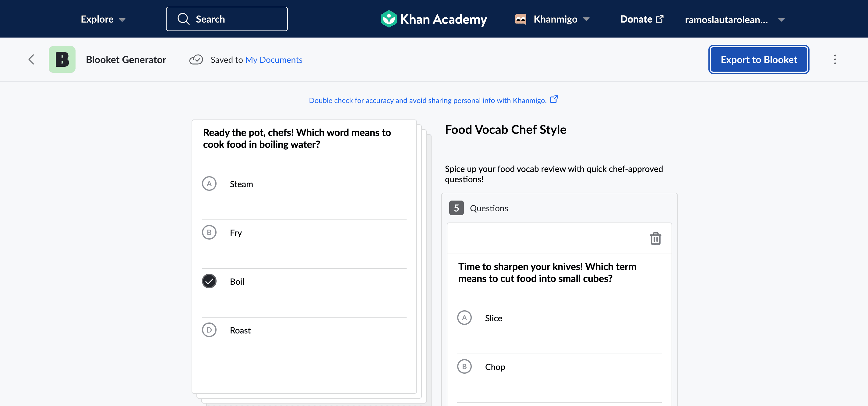Click the magnifying glass search icon
Image resolution: width=868 pixels, height=406 pixels.
(x=184, y=19)
